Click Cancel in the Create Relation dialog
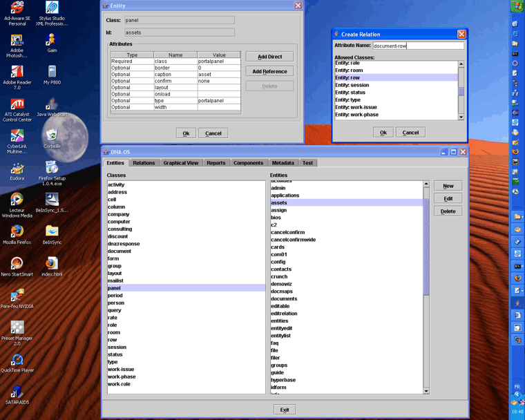 [x=410, y=133]
